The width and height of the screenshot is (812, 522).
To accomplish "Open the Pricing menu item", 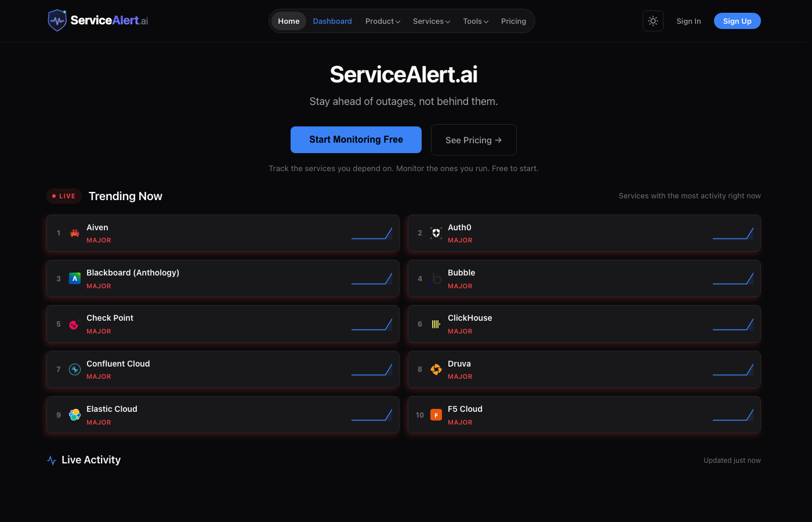I will pyautogui.click(x=513, y=21).
